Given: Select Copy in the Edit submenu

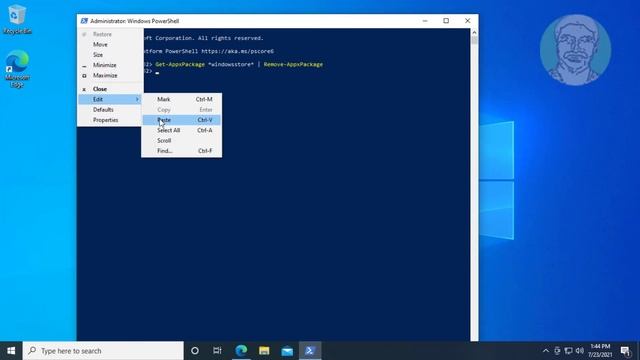Looking at the screenshot, I should 182,110.
